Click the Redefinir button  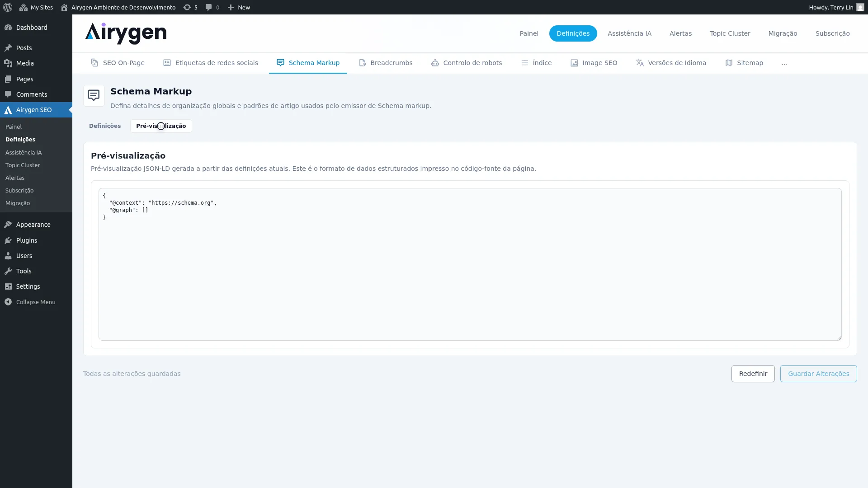pos(753,374)
